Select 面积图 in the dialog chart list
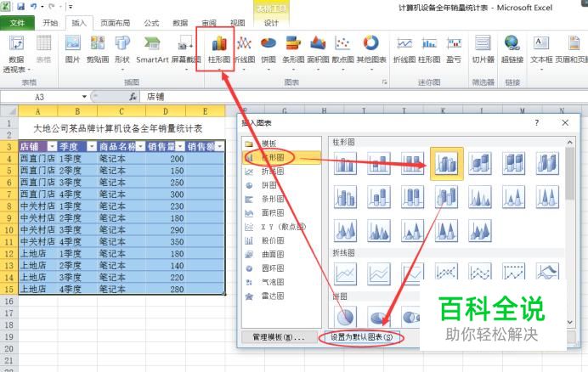The height and width of the screenshot is (372, 588). click(281, 212)
